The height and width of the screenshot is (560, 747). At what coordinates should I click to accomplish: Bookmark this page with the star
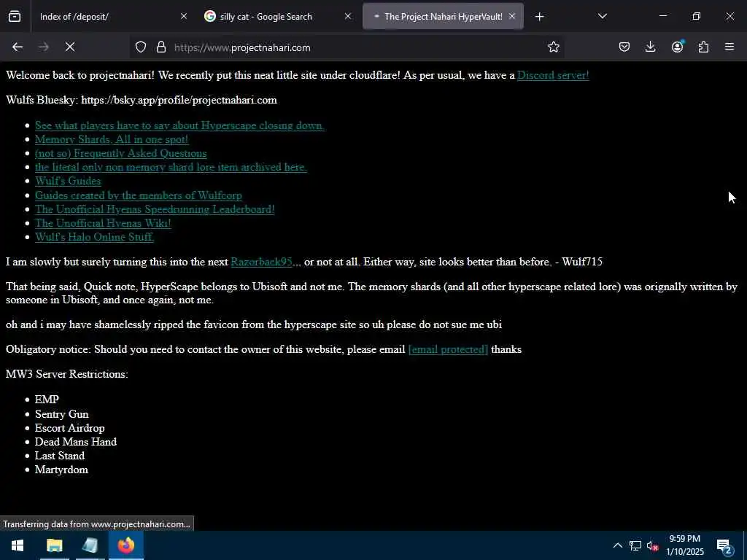553,47
